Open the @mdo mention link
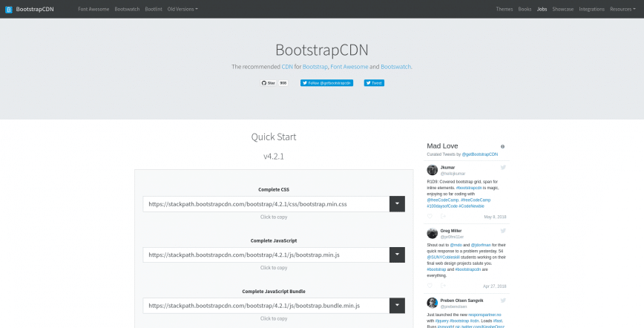The width and height of the screenshot is (644, 328). 456,245
